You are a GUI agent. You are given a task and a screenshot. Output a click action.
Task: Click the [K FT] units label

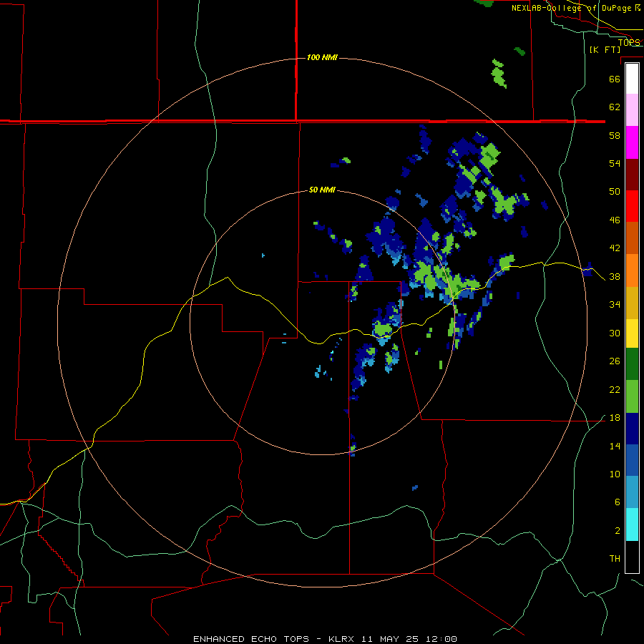coord(605,49)
